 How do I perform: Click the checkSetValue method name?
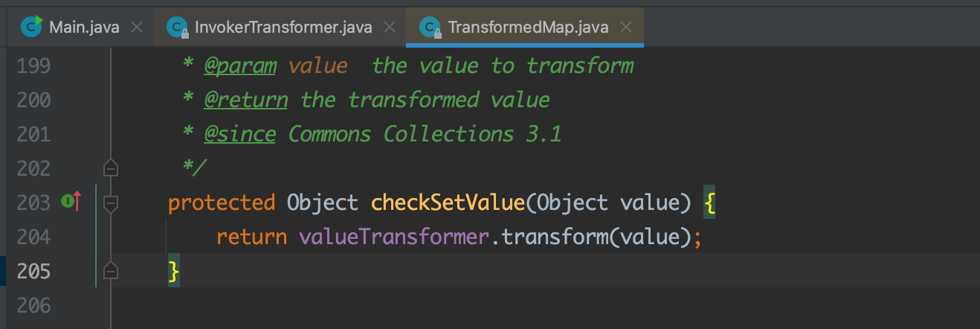pyautogui.click(x=448, y=202)
